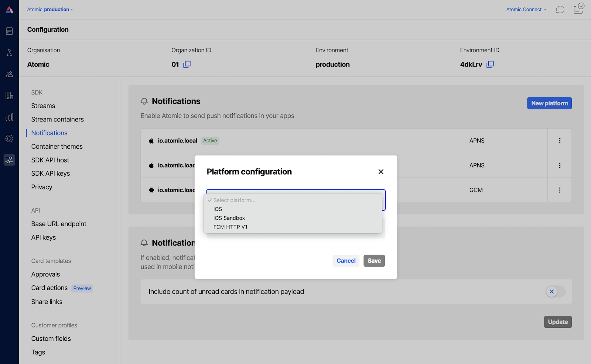Click the Atomic logo icon
The height and width of the screenshot is (364, 591).
coord(9,10)
